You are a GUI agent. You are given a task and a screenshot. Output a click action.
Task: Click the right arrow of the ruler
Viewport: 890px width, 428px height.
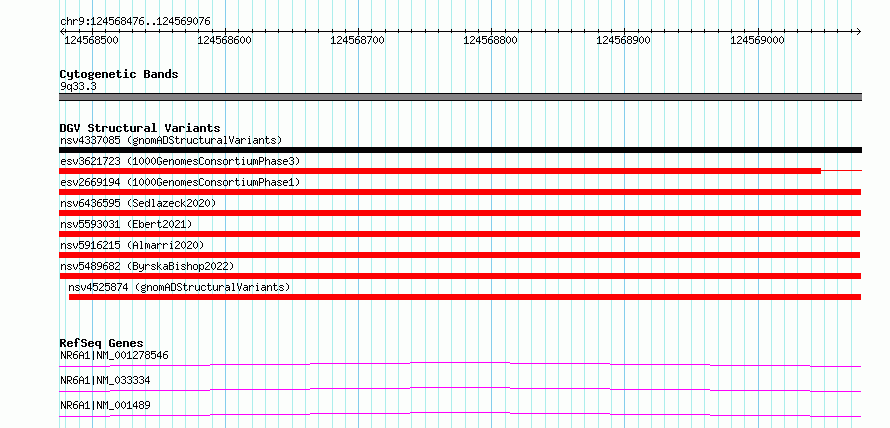(x=858, y=31)
